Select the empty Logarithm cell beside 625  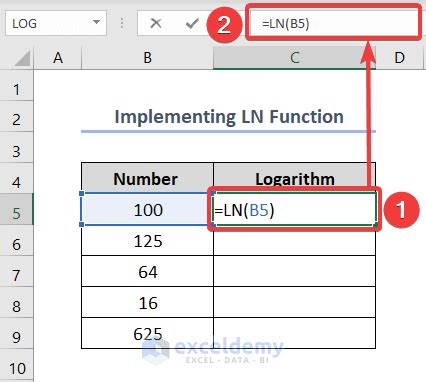point(294,333)
